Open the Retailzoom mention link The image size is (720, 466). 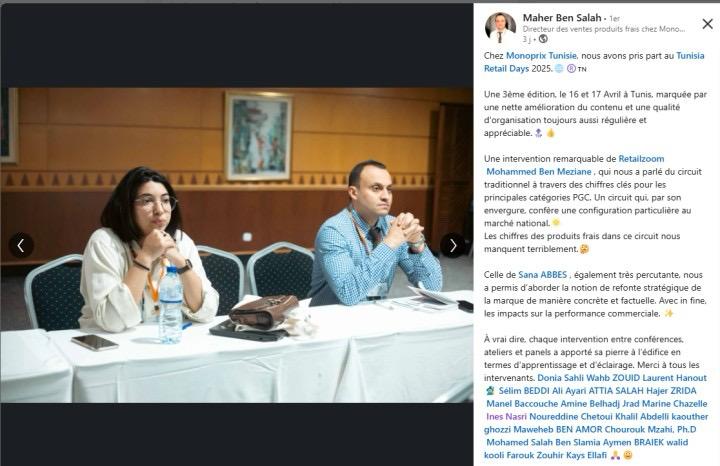(641, 159)
